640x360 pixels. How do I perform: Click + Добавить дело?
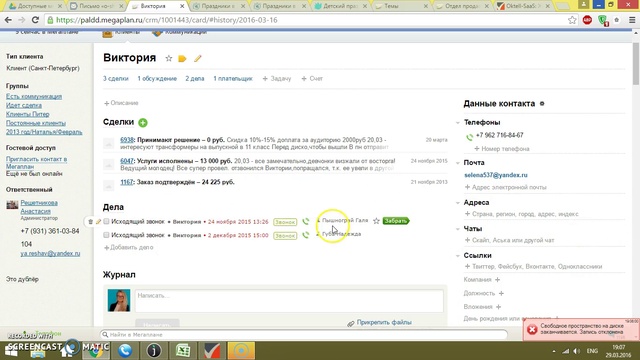click(x=129, y=247)
